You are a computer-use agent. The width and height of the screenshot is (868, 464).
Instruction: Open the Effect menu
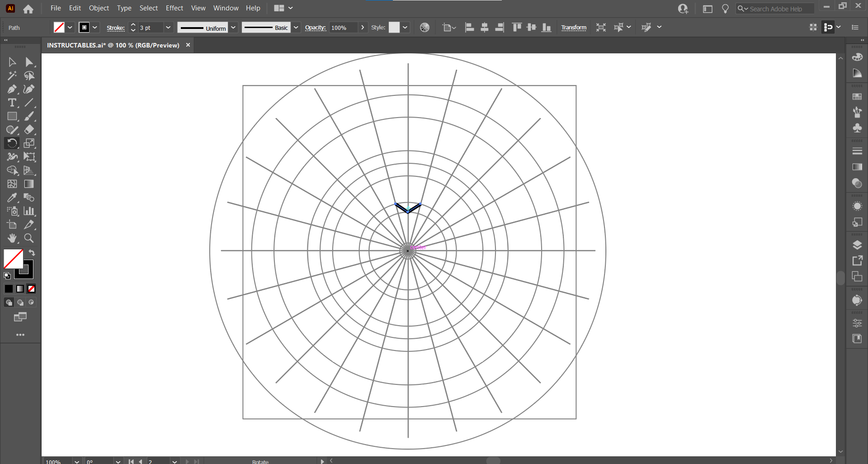[174, 8]
